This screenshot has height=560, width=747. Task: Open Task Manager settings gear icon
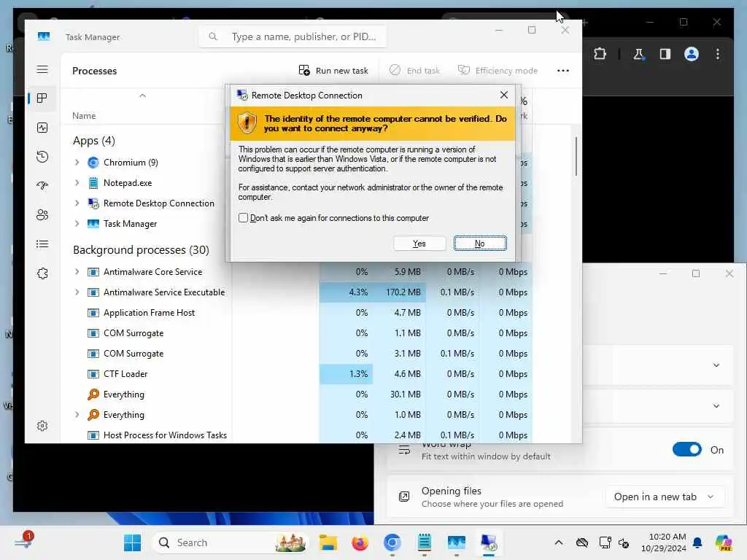42,426
